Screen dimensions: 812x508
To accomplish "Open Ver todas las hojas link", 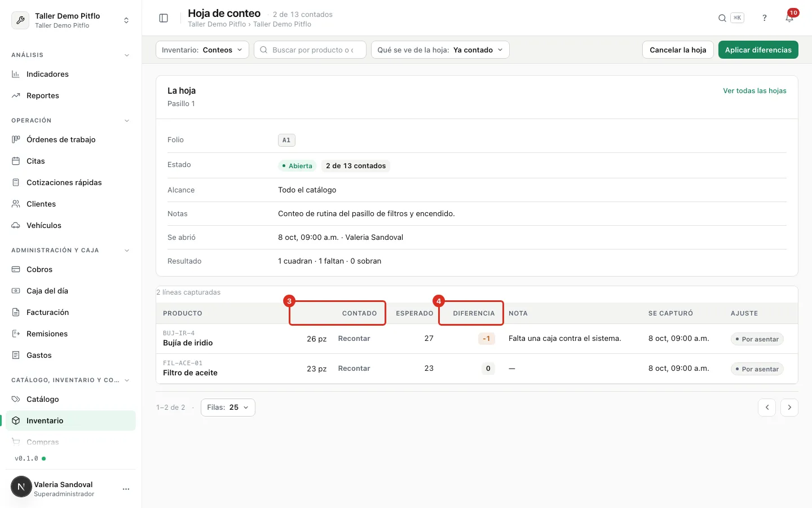I will pos(754,91).
